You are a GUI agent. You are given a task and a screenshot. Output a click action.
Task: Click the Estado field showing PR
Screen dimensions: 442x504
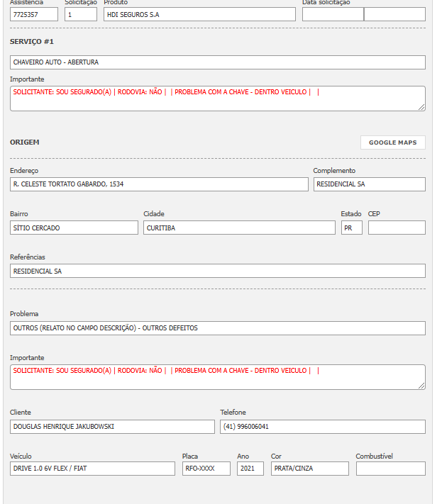tap(351, 228)
